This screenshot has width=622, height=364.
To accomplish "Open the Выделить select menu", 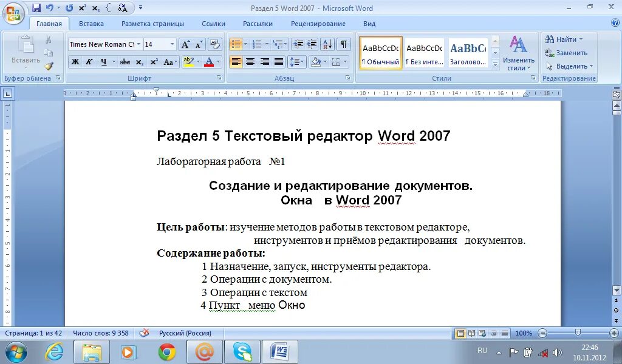I will pos(569,66).
